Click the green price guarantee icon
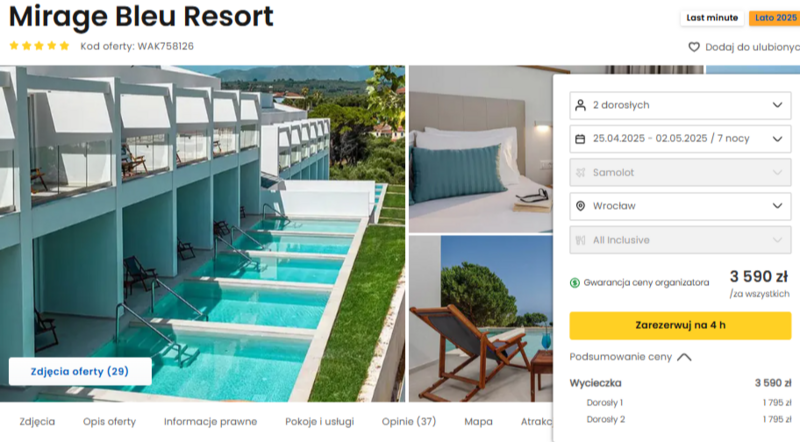Image resolution: width=800 pixels, height=442 pixels. [x=574, y=283]
